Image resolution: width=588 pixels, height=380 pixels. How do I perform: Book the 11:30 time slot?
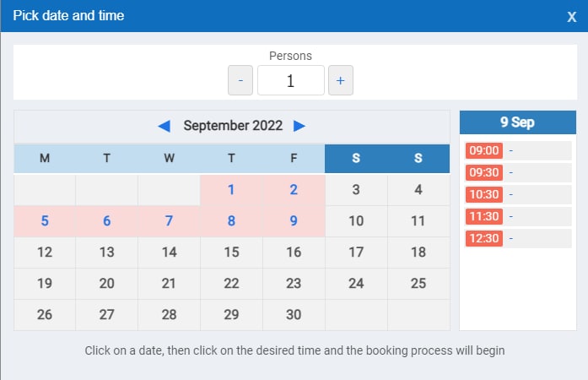[484, 216]
